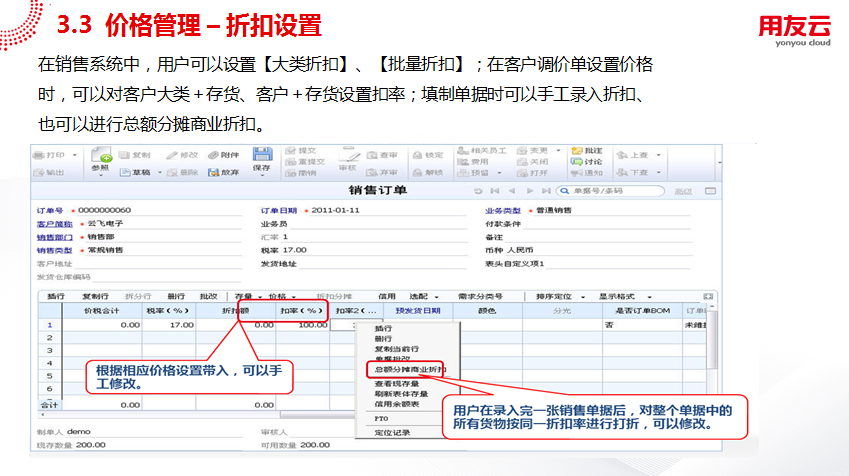The image size is (849, 476).
Task: Choose 定位记录 from the context menu
Action: coord(388,433)
